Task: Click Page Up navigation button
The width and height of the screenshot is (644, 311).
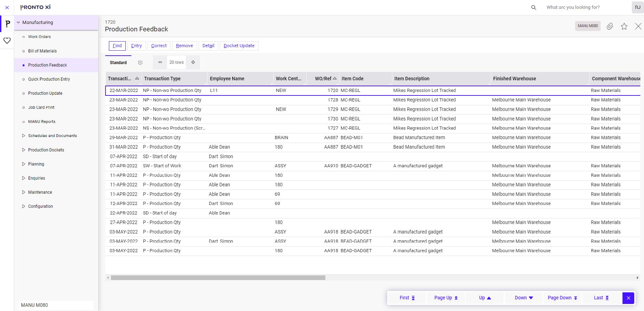Action: click(446, 298)
